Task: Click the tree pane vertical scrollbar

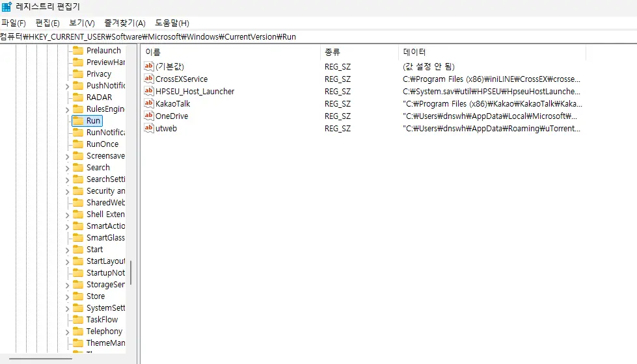Action: click(131, 272)
